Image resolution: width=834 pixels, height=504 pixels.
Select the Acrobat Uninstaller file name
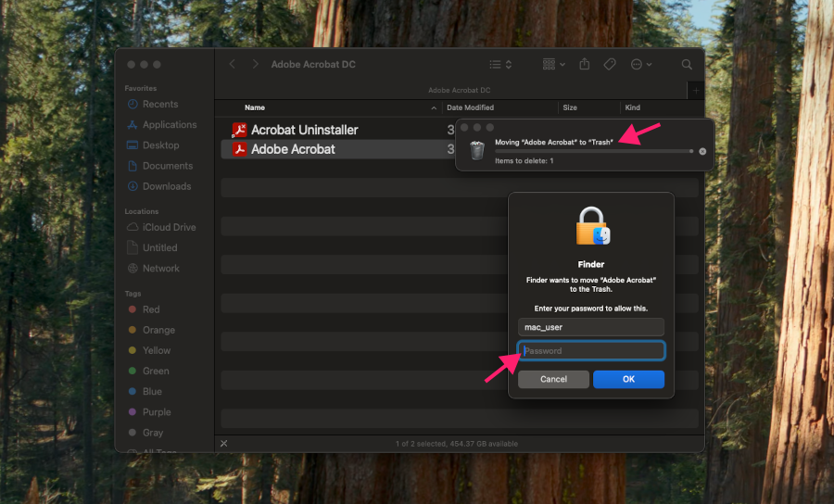(304, 130)
